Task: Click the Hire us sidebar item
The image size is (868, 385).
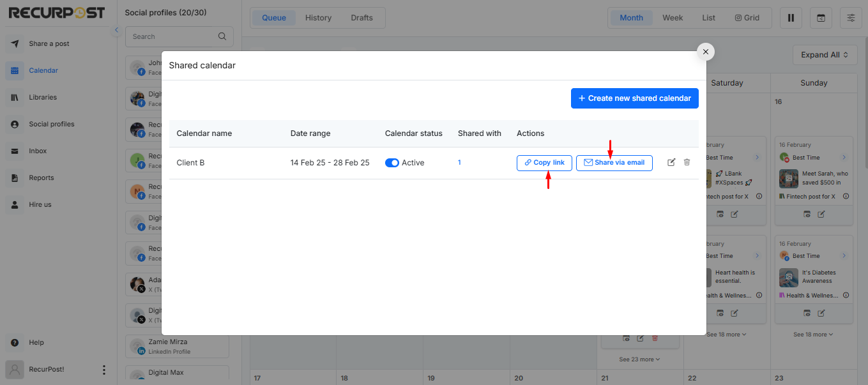Action: click(40, 204)
